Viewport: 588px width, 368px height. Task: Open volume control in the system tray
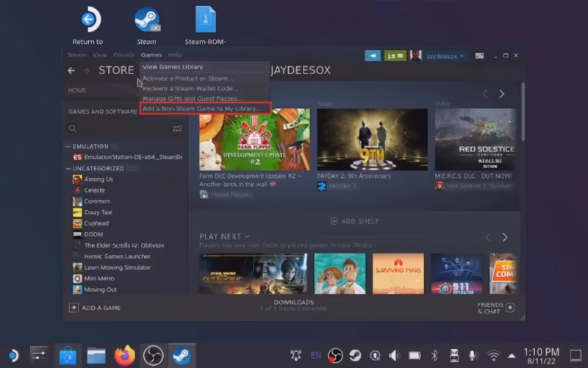coord(394,356)
